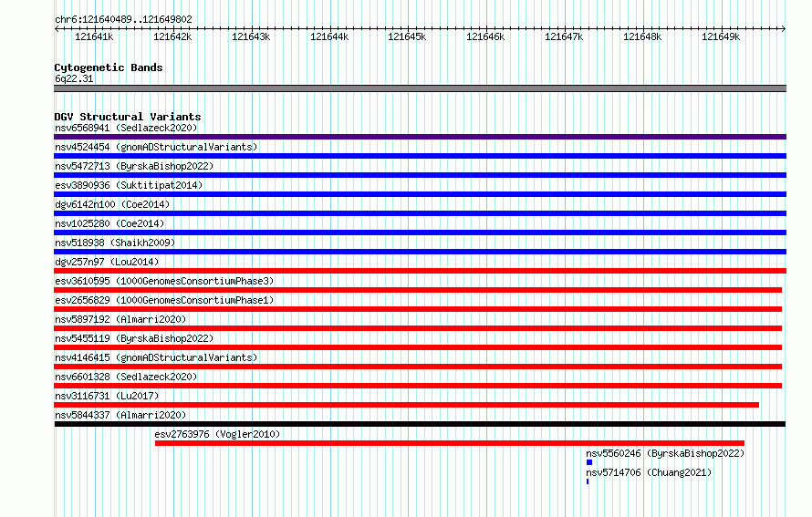The image size is (812, 517).
Task: Click the red bar for nsv6601328
Action: 418,386
